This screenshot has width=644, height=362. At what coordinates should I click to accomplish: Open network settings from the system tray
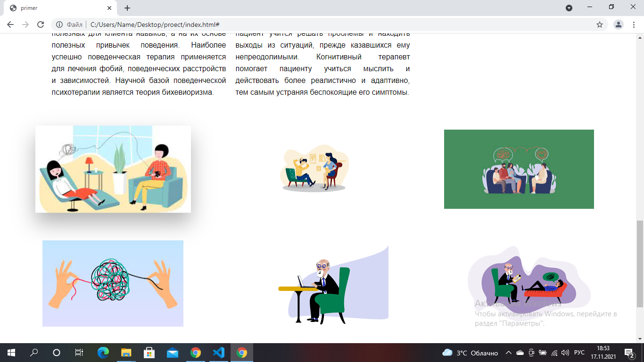(554, 353)
